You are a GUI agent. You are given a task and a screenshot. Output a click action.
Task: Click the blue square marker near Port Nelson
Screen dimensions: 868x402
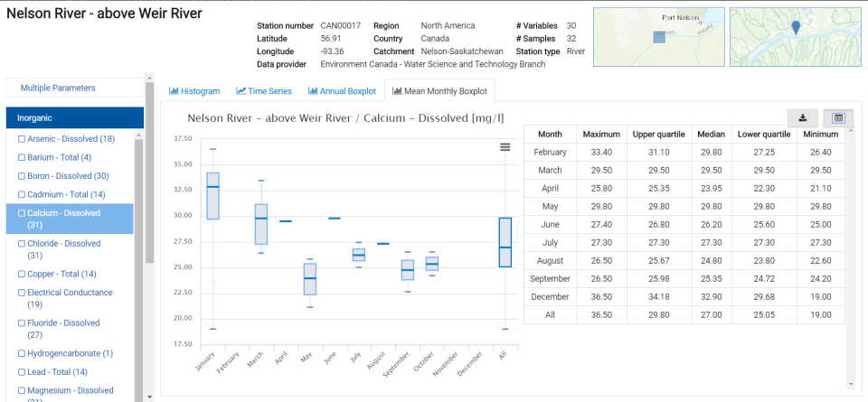coord(659,36)
